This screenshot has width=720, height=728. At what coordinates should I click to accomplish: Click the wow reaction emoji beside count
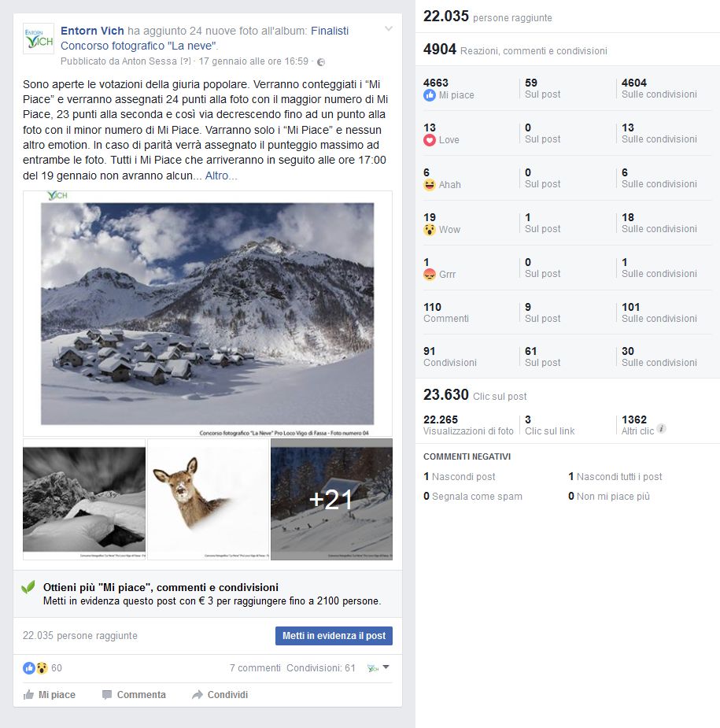(42, 667)
